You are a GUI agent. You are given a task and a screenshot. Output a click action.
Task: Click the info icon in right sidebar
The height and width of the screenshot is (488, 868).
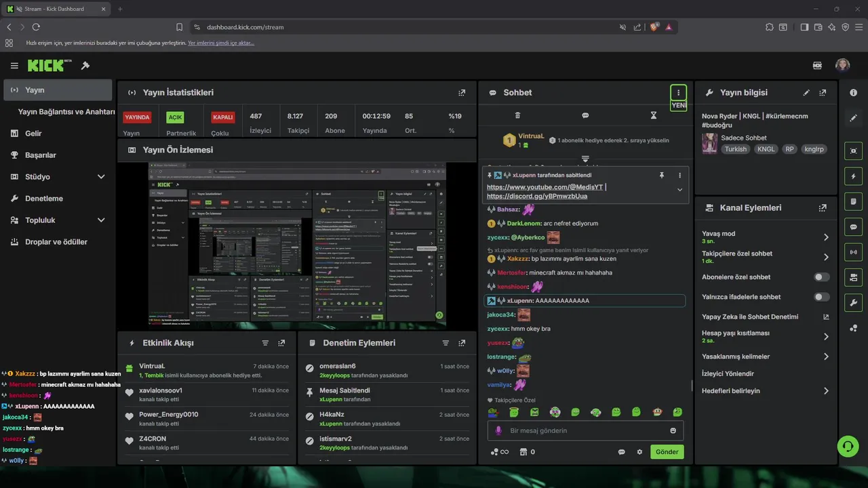click(853, 93)
